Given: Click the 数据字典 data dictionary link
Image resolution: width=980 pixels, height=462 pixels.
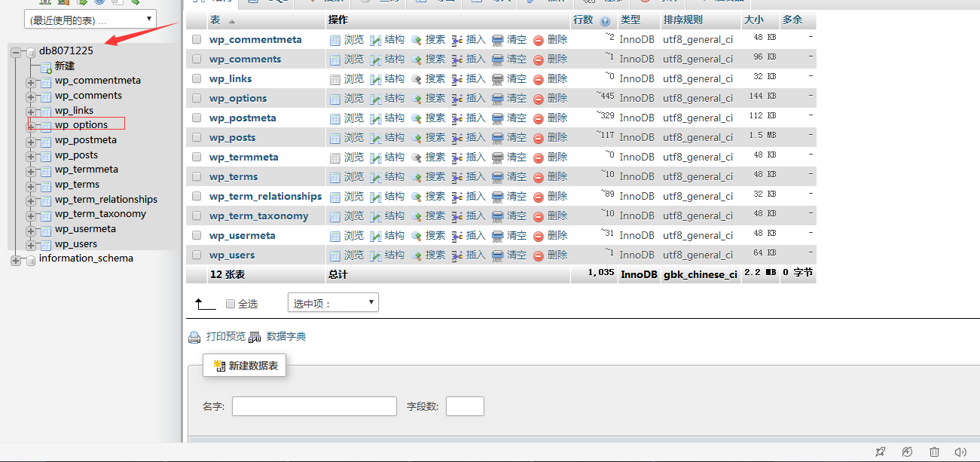Looking at the screenshot, I should (x=286, y=336).
